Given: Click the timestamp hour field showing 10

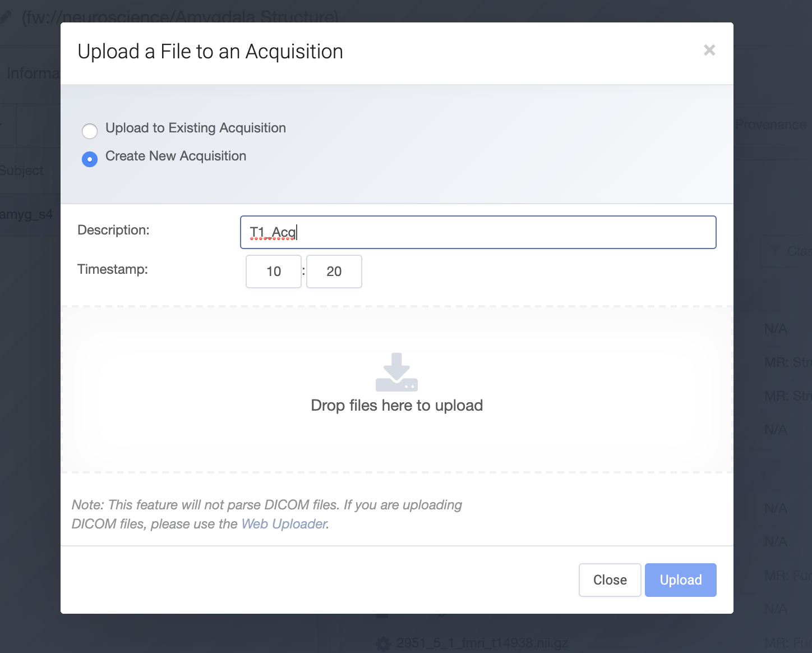Looking at the screenshot, I should [x=274, y=272].
